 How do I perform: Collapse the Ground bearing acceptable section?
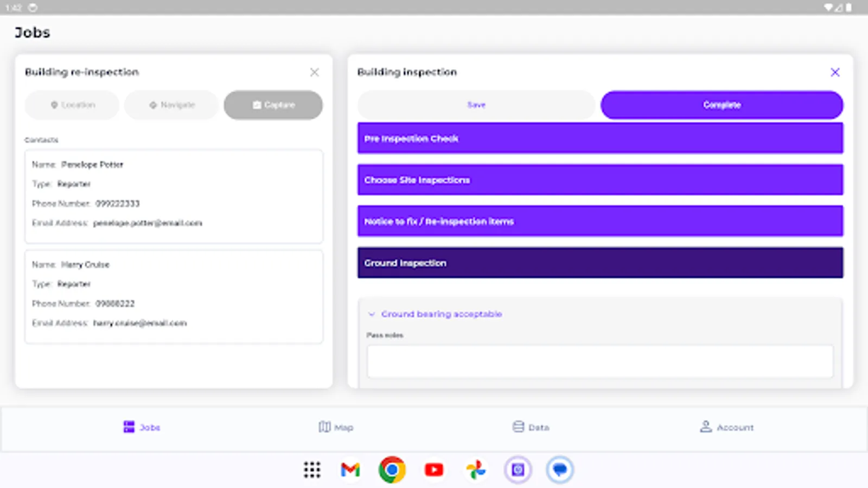coord(372,314)
